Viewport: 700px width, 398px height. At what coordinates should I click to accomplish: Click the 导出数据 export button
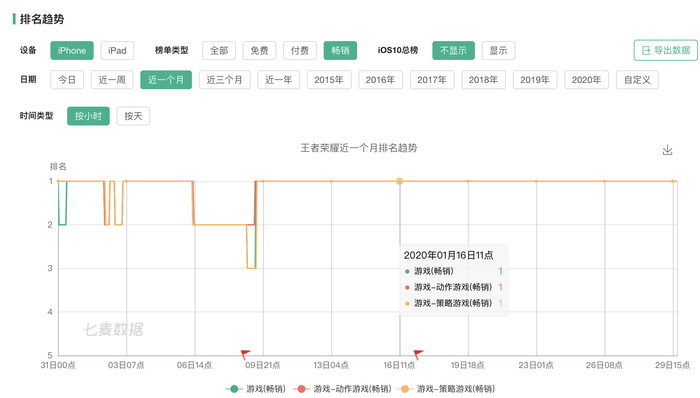tap(666, 50)
